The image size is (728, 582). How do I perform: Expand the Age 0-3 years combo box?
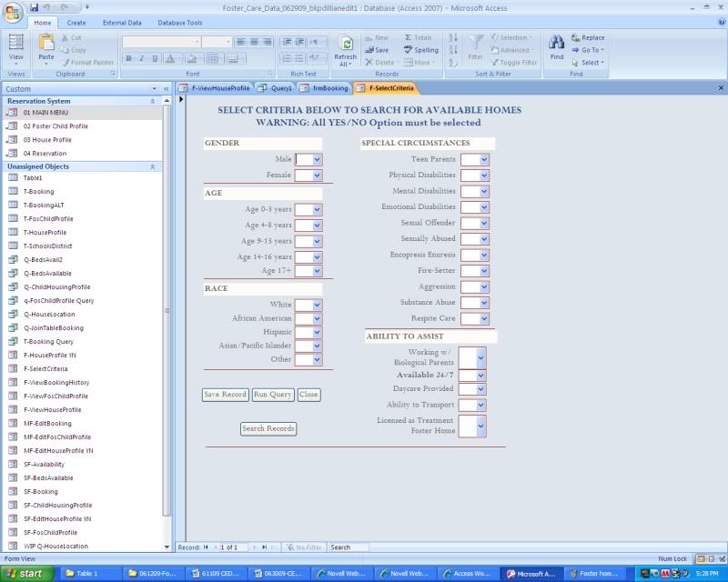pyautogui.click(x=317, y=210)
